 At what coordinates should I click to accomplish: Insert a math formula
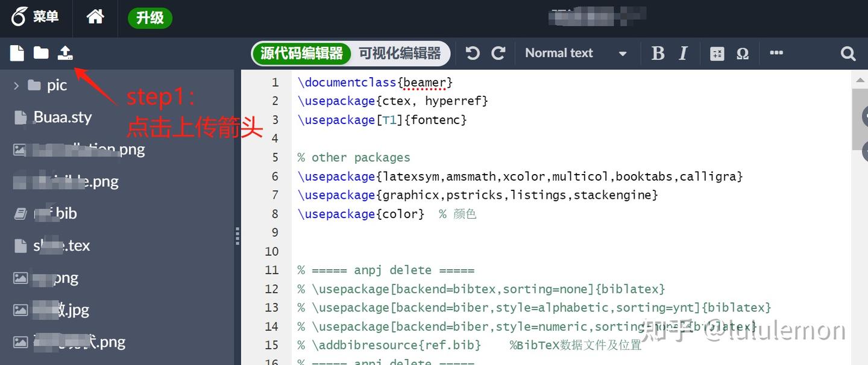click(x=717, y=54)
